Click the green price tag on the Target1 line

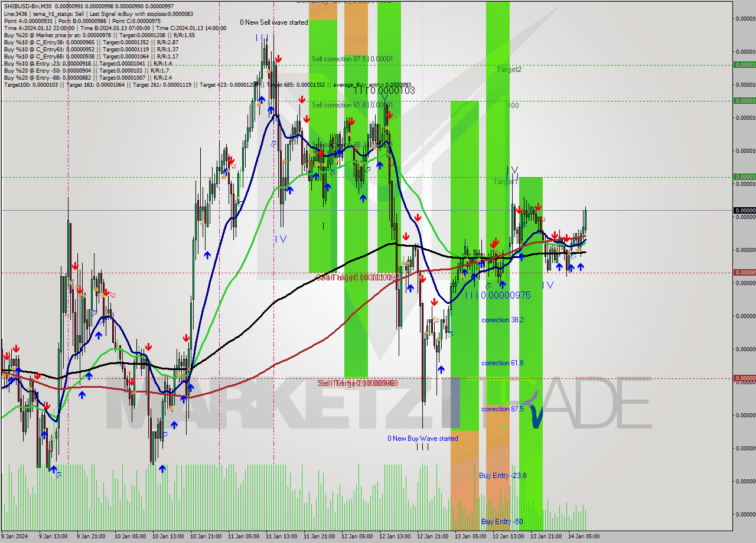744,176
